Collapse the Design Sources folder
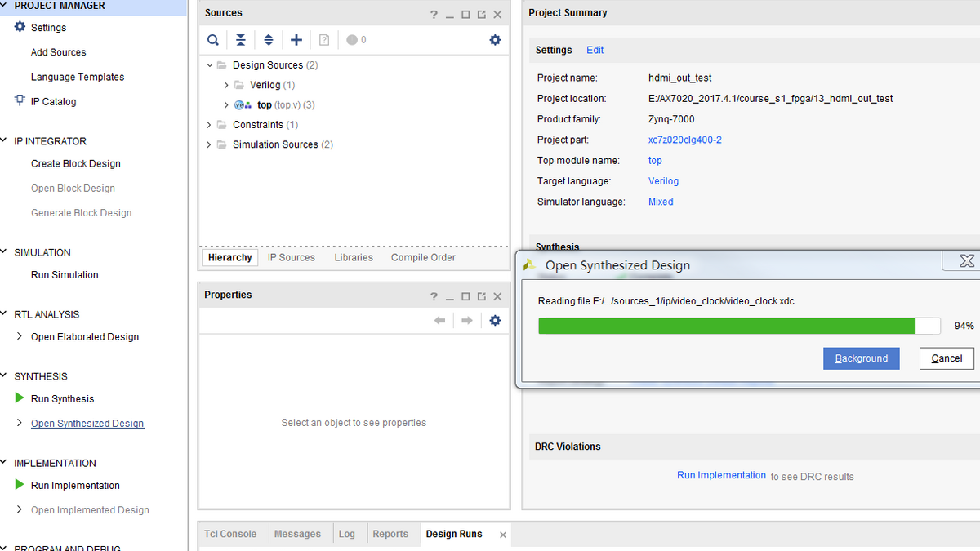Viewport: 980px width, 551px height. click(x=209, y=65)
